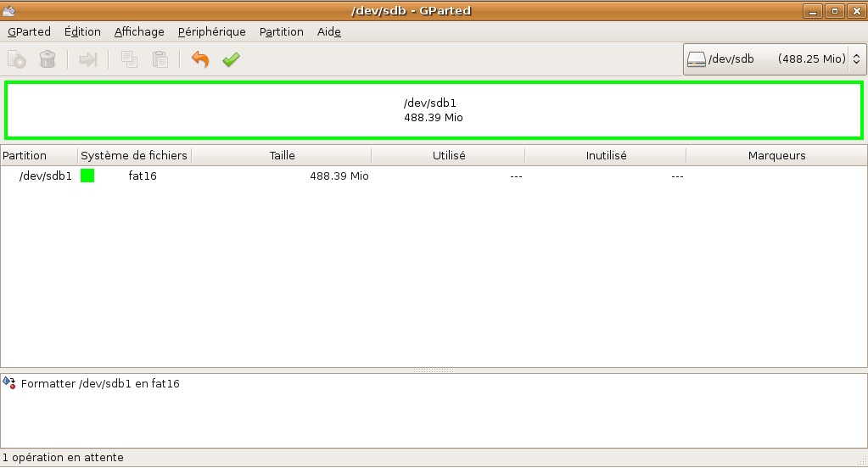The height and width of the screenshot is (468, 868).
Task: Select pending operation Formatter /dev/sdb1 en fat16
Action: click(100, 384)
